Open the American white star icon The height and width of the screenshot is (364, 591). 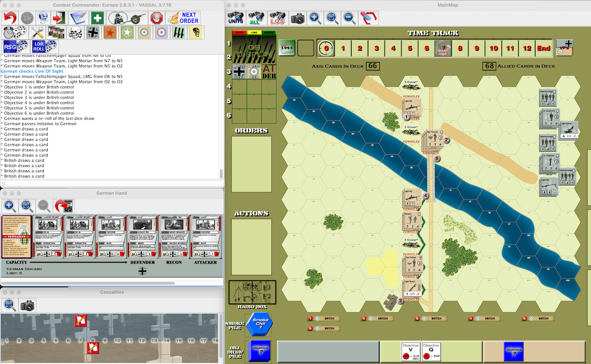click(x=128, y=32)
